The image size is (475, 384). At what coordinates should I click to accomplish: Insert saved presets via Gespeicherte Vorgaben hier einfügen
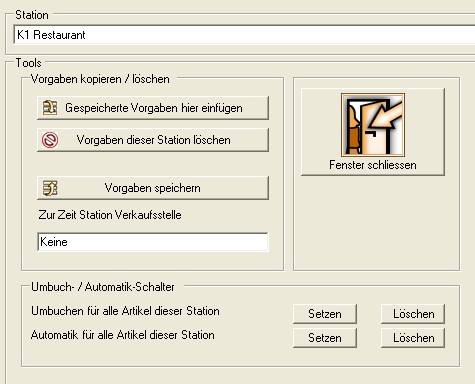[153, 108]
